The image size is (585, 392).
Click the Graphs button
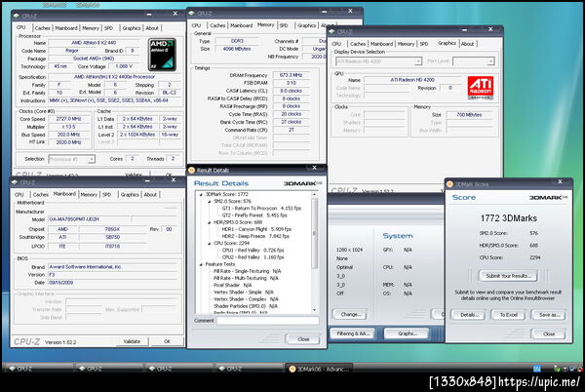[x=407, y=333]
